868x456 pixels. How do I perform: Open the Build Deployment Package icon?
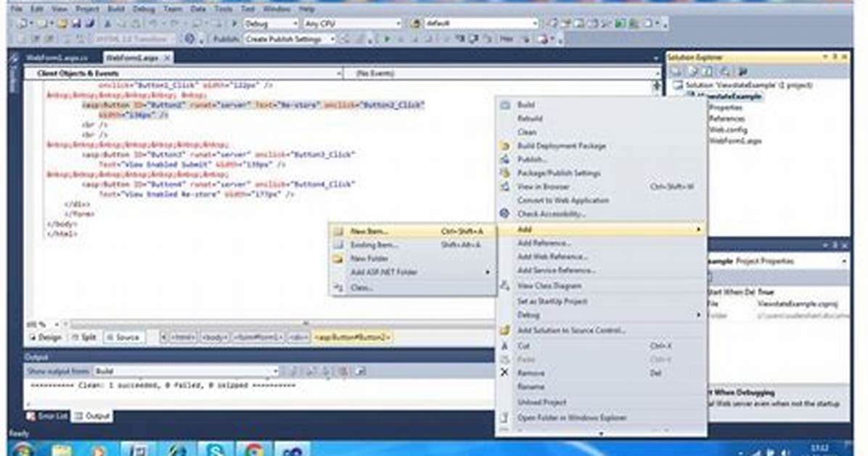point(504,146)
